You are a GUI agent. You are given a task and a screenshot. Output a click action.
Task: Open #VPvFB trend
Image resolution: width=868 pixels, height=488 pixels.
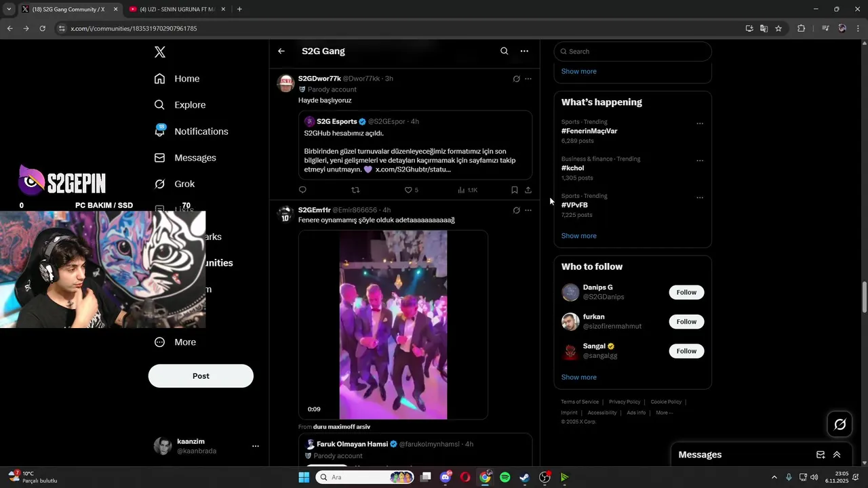click(x=574, y=205)
